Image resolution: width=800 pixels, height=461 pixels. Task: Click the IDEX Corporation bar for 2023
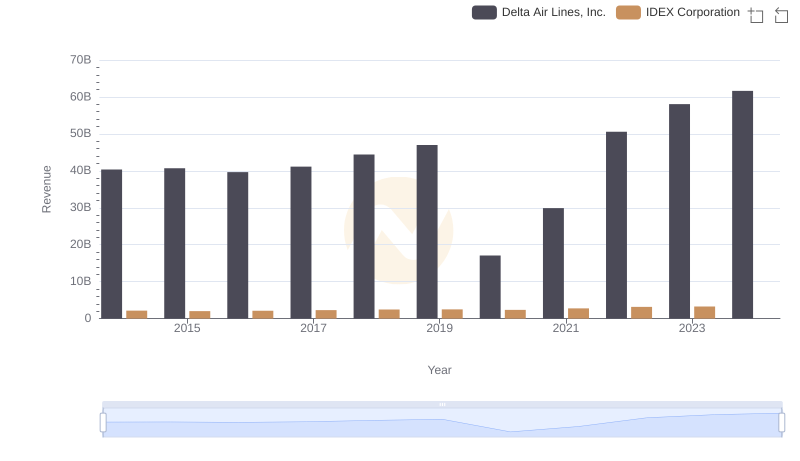coord(705,312)
